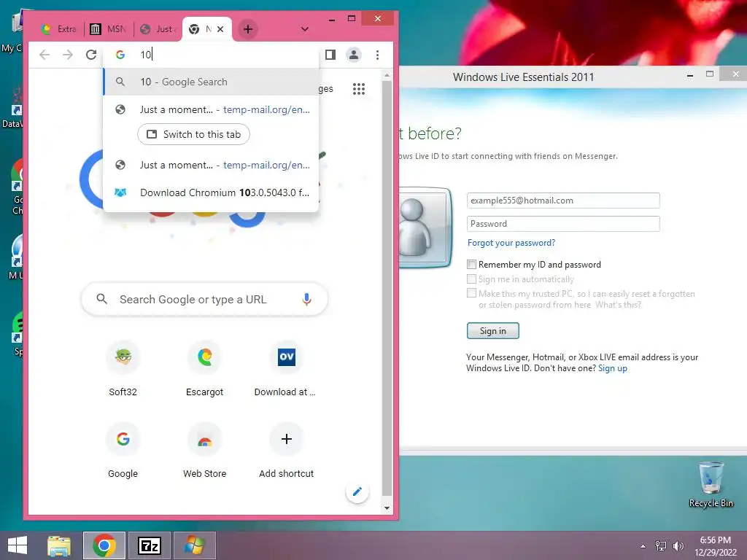Click Windows Live taskbar icon
The height and width of the screenshot is (560, 747).
[194, 545]
